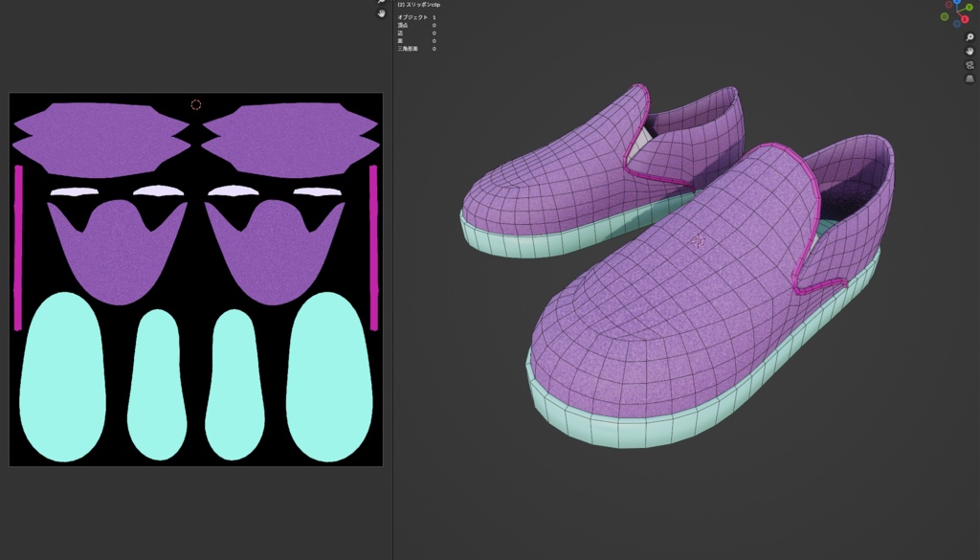Select the zoom magnifier icon in the 3D viewport

(x=969, y=37)
